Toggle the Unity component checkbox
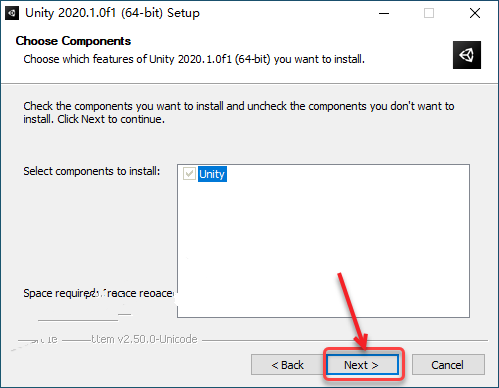This screenshot has width=499, height=388. 189,174
